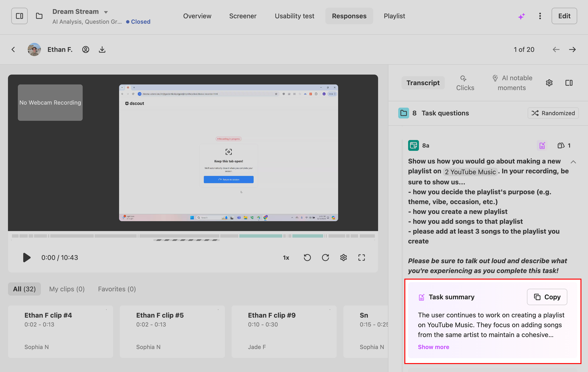This screenshot has width=588, height=372.
Task: Open the AI notable moments tab
Action: pyautogui.click(x=512, y=83)
